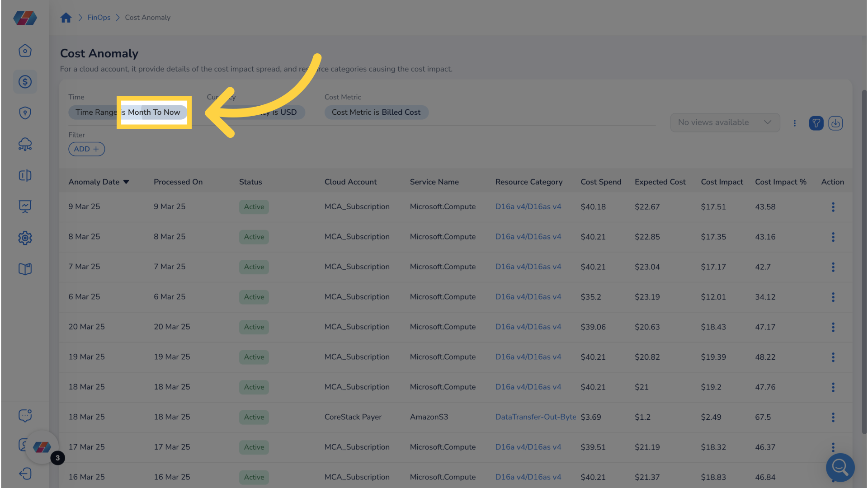Click the AmazonS3 service name cell
Viewport: 868px width, 488px height.
(429, 417)
